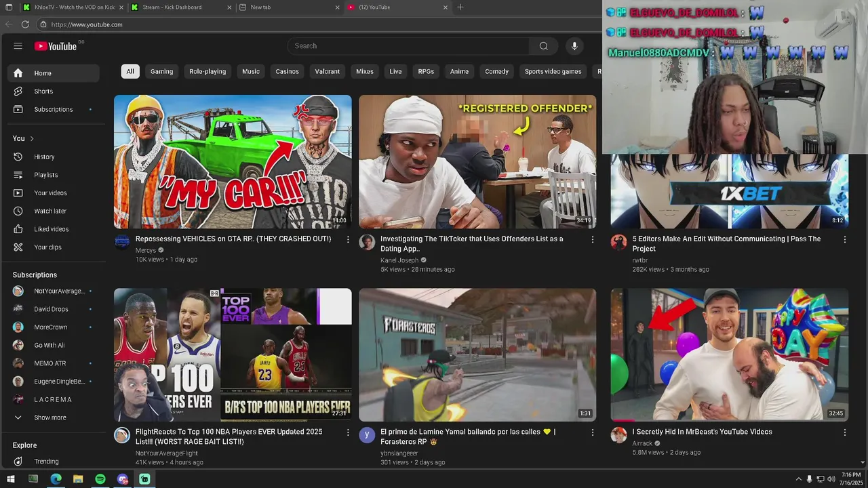
Task: Open File Explorer from the taskbar
Action: point(78,479)
